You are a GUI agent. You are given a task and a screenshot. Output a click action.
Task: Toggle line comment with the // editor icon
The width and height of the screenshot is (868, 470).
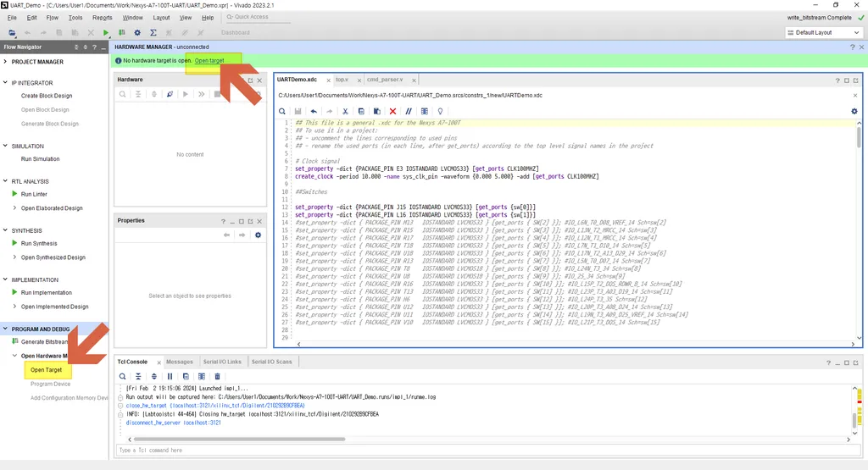tap(409, 111)
